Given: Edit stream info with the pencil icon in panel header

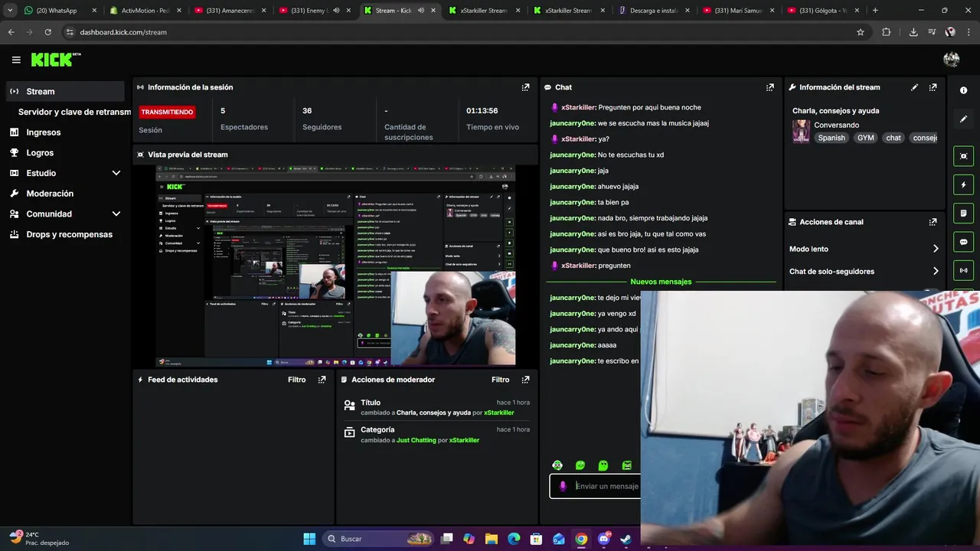Looking at the screenshot, I should click(x=914, y=87).
